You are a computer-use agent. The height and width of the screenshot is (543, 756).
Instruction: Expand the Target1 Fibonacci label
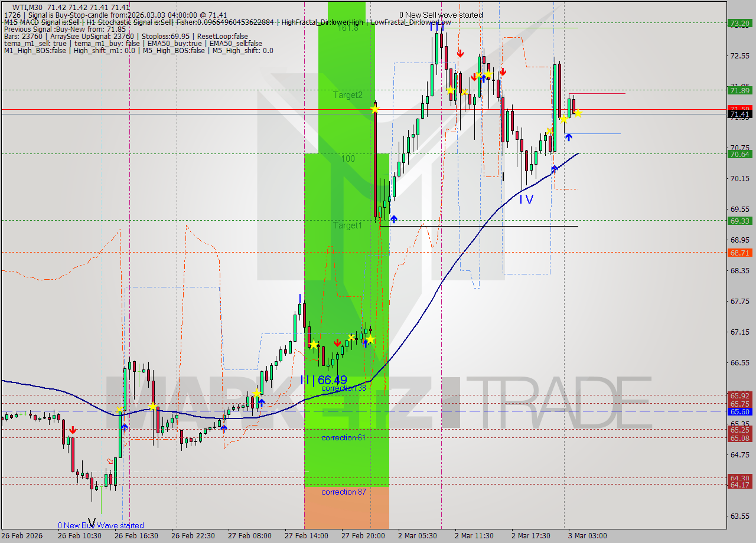[347, 225]
